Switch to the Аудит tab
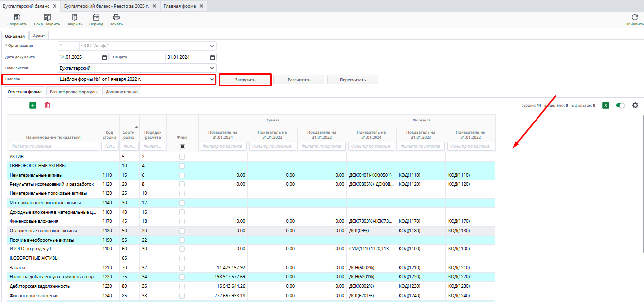Image resolution: width=644 pixels, height=302 pixels. (x=39, y=36)
